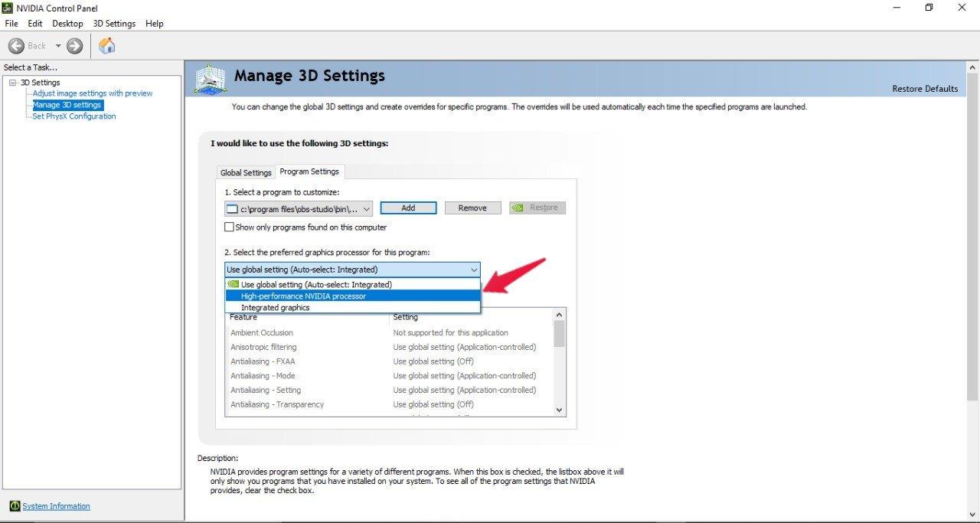
Task: Select High-performance NVIDIA processor option
Action: [303, 296]
